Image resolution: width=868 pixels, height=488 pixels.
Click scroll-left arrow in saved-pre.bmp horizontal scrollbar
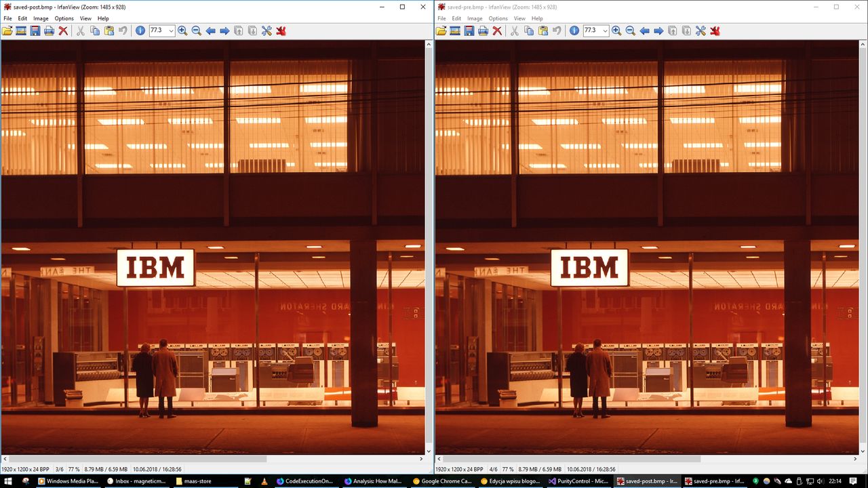[438, 459]
